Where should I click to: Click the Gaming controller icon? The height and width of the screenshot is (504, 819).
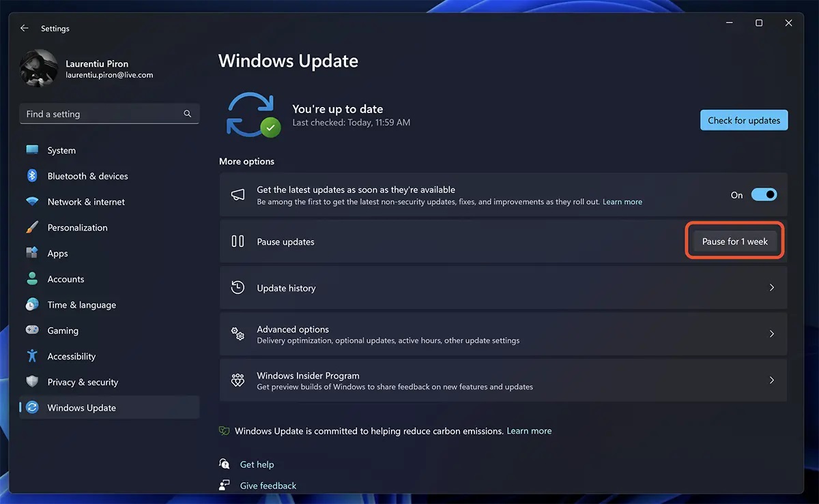pyautogui.click(x=32, y=330)
